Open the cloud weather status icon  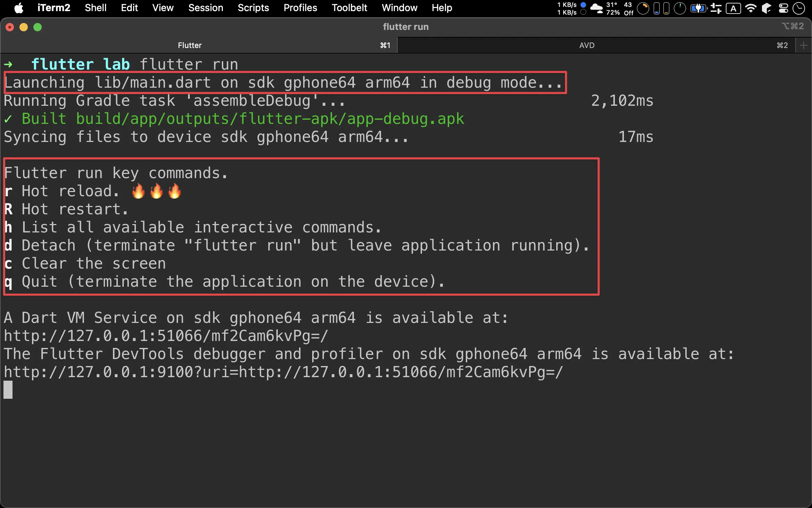[x=596, y=8]
